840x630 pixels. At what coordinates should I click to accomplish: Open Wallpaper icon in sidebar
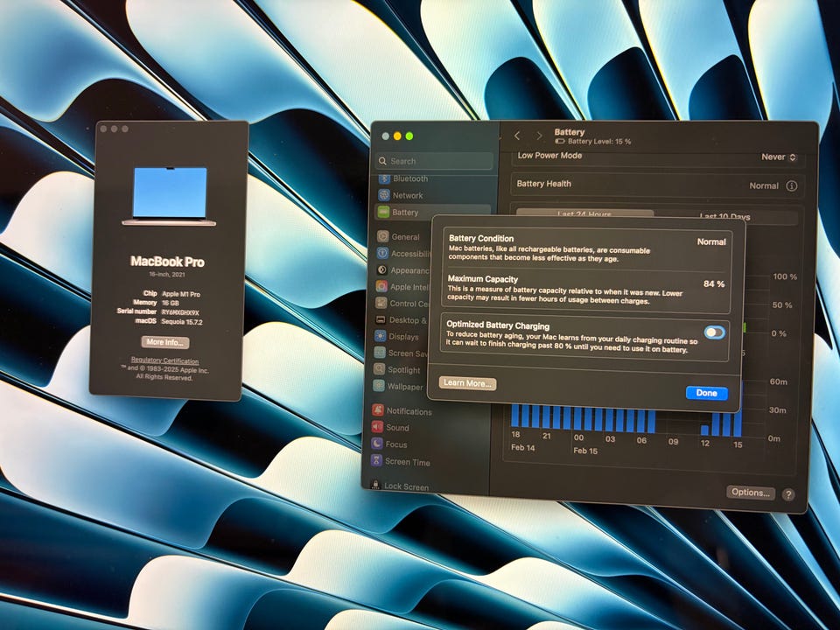(379, 386)
